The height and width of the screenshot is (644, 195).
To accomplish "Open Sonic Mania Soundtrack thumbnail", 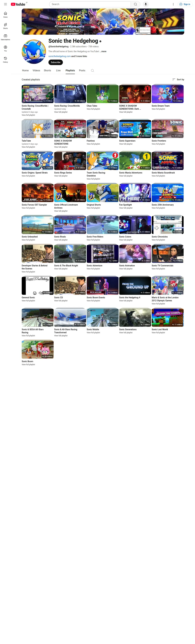I will click(x=168, y=161).
